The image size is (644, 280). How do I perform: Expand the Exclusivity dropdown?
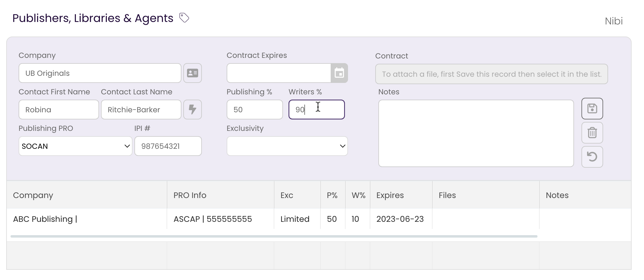coord(287,146)
